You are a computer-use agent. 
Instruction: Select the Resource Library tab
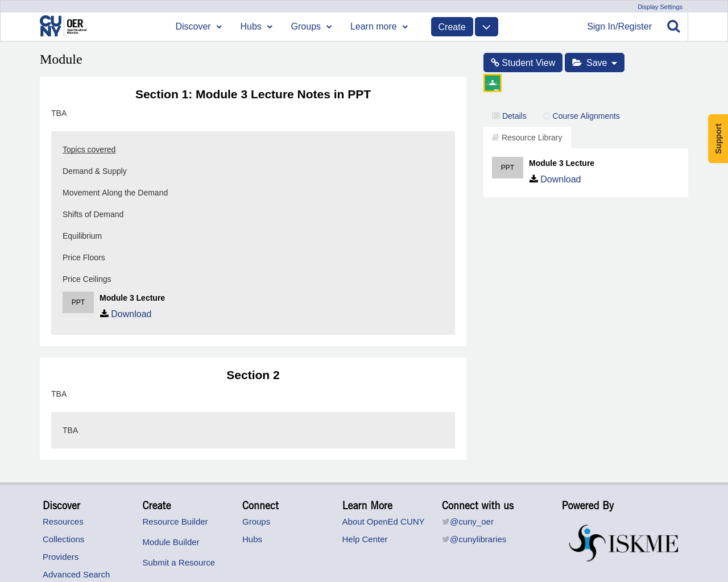tap(527, 138)
